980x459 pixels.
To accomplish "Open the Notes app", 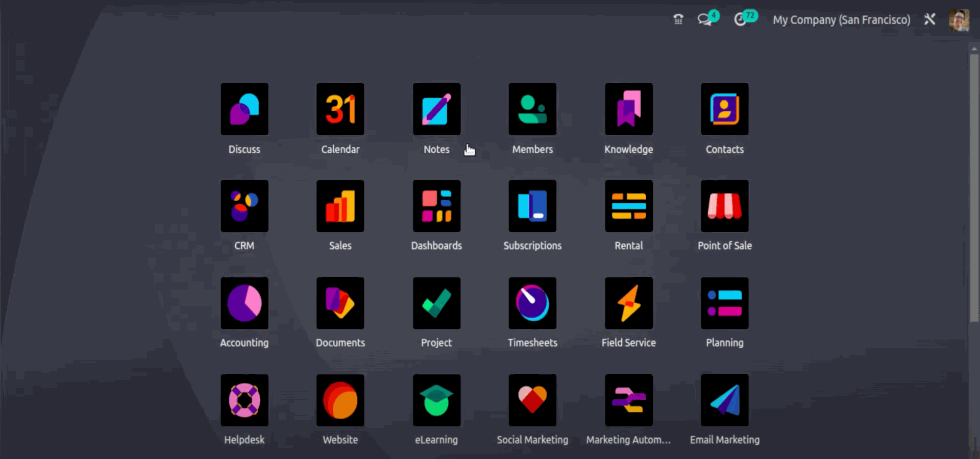I will click(436, 109).
